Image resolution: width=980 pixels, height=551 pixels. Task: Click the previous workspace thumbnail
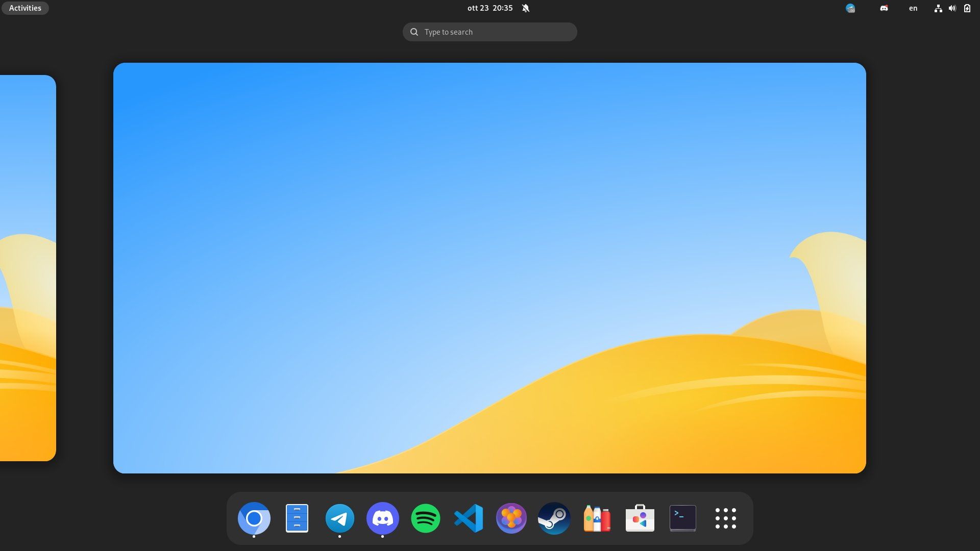click(x=28, y=268)
